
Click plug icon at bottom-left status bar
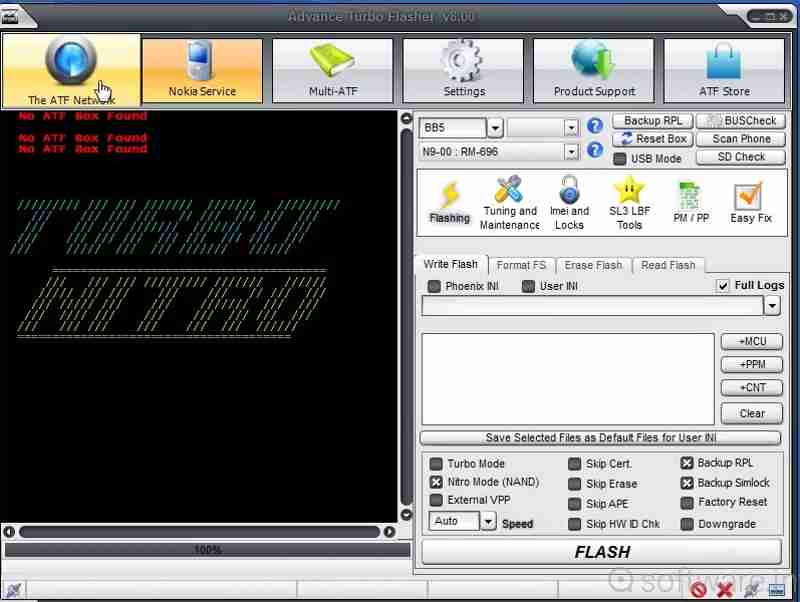(13, 590)
